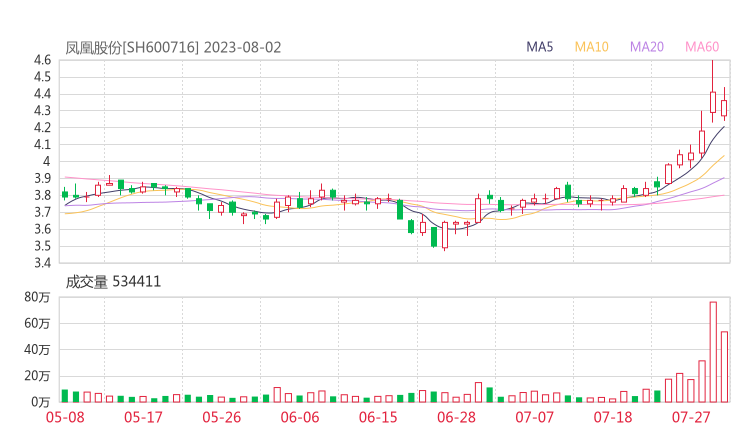
Task: Click the 80万 volume axis label
Action: click(37, 297)
